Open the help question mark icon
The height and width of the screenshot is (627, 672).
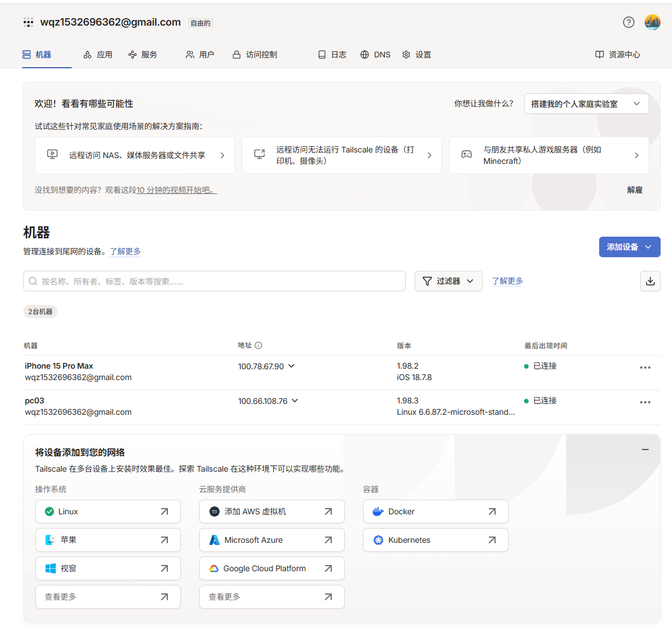click(x=628, y=22)
